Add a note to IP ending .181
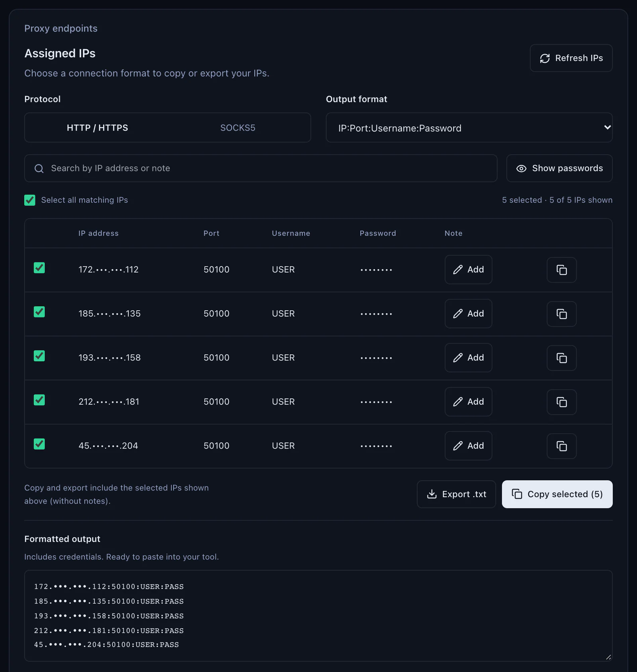Viewport: 637px width, 672px height. click(x=468, y=402)
